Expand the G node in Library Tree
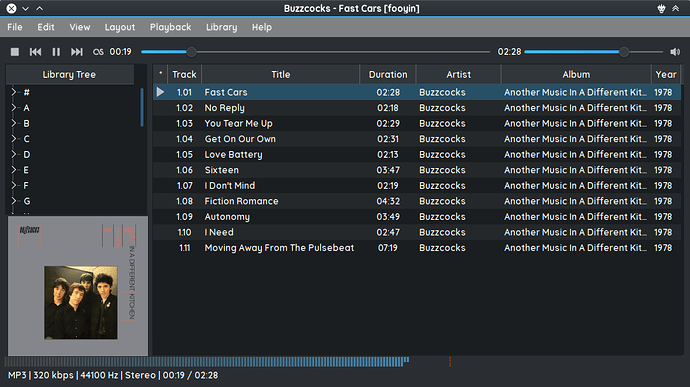 click(x=14, y=201)
